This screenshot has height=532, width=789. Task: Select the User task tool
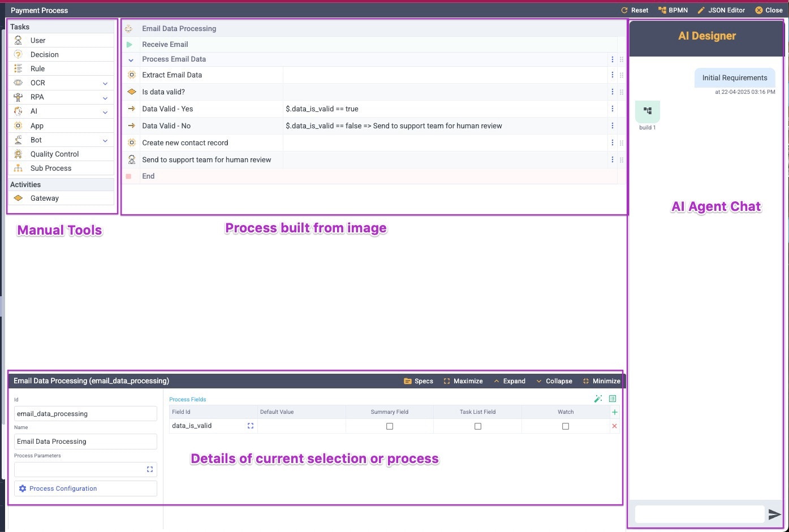[37, 40]
